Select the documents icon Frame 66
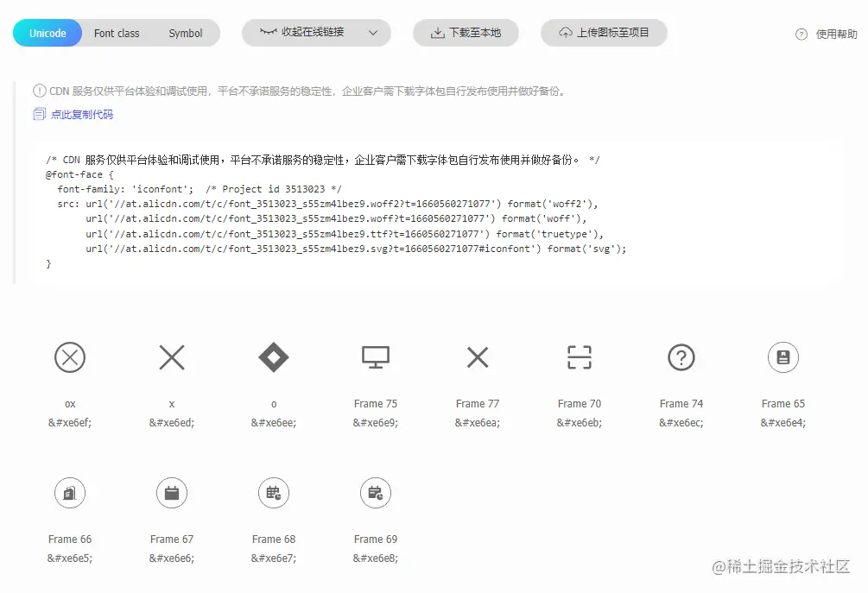Image resolution: width=868 pixels, height=593 pixels. tap(70, 493)
